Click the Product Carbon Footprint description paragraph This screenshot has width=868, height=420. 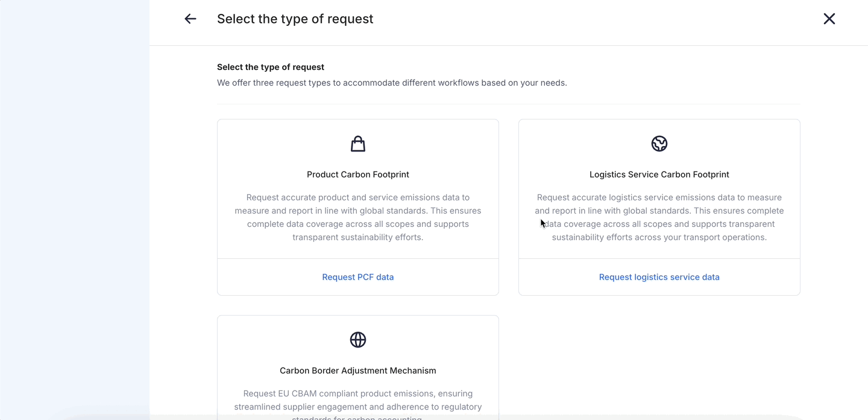coord(358,217)
